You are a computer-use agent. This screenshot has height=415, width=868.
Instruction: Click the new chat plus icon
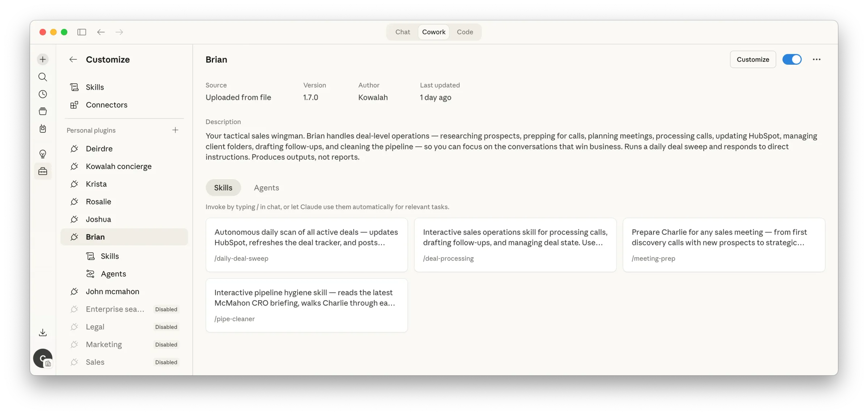coord(43,59)
